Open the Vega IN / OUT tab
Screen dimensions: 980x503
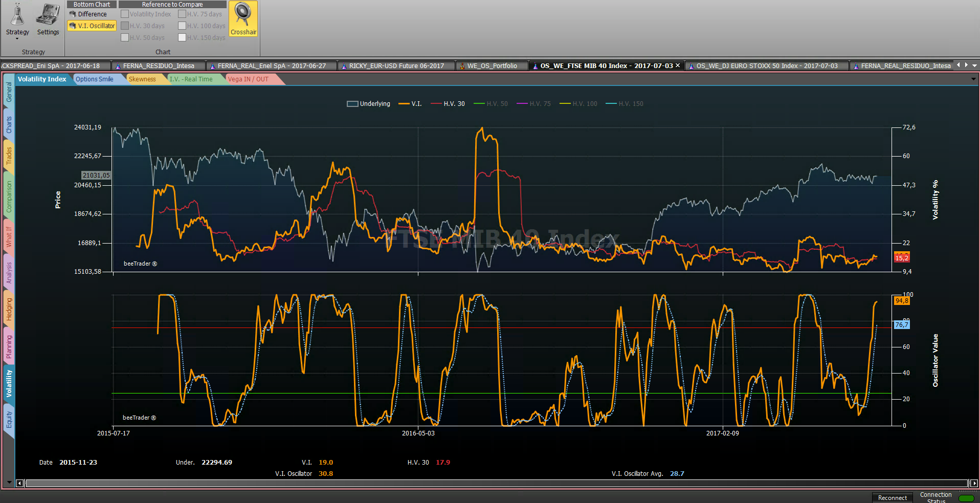[x=249, y=79]
